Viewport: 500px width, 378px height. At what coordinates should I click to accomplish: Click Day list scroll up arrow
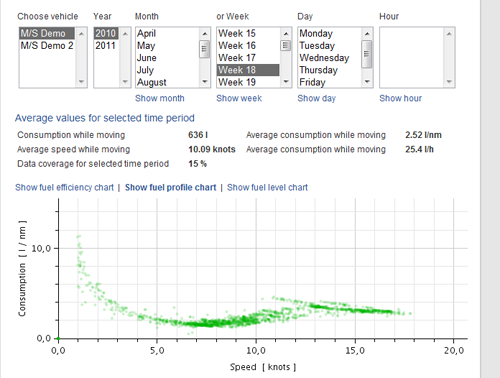pyautogui.click(x=367, y=34)
